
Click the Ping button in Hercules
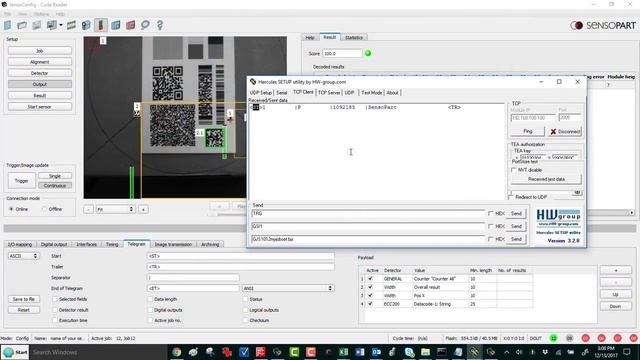(x=527, y=131)
